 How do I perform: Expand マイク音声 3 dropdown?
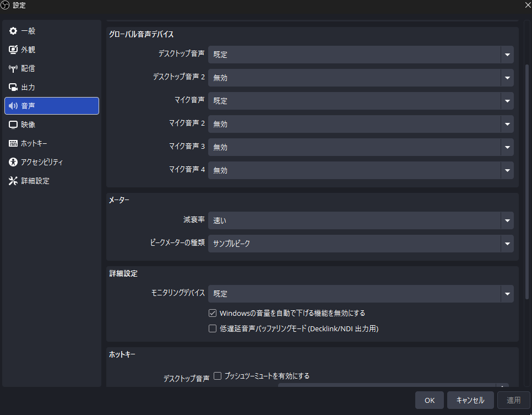coord(361,147)
